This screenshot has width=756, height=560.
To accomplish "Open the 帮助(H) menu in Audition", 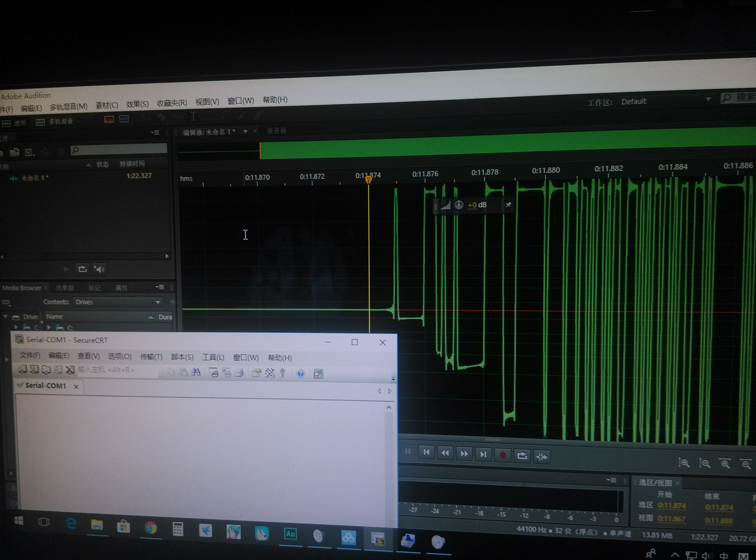I will tap(275, 100).
